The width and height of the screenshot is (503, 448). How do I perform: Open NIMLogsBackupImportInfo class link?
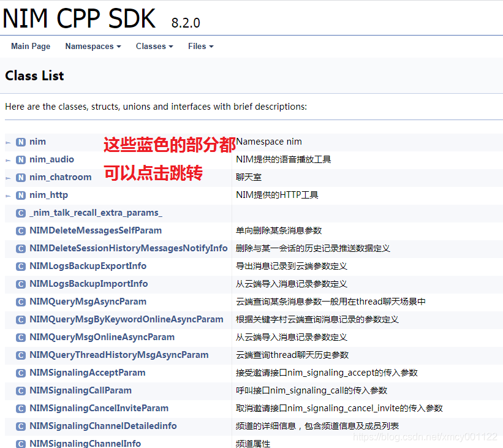tap(89, 284)
